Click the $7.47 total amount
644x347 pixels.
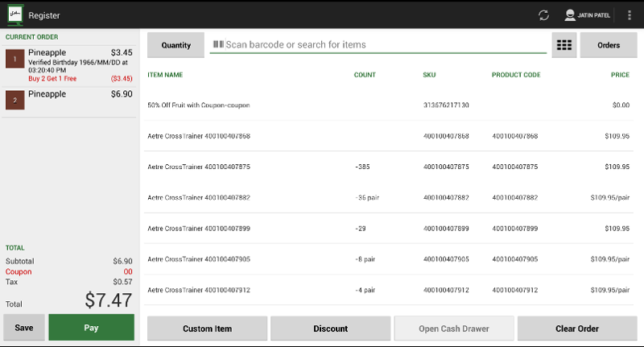pos(109,300)
